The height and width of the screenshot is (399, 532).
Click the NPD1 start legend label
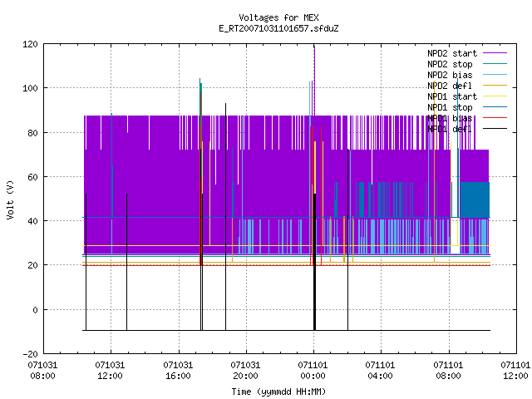coord(452,96)
